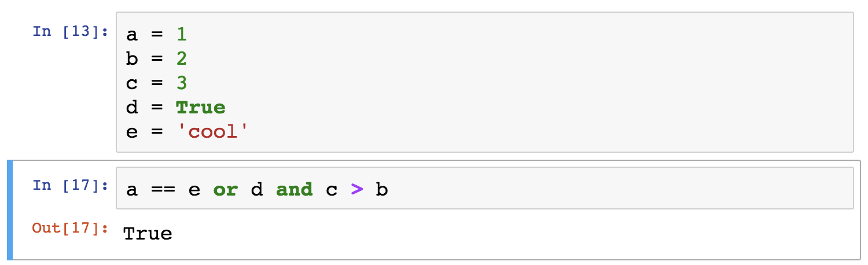Viewport: 868px width, 265px height.
Task: Click the 'and' keyword in cell 17
Action: [295, 190]
